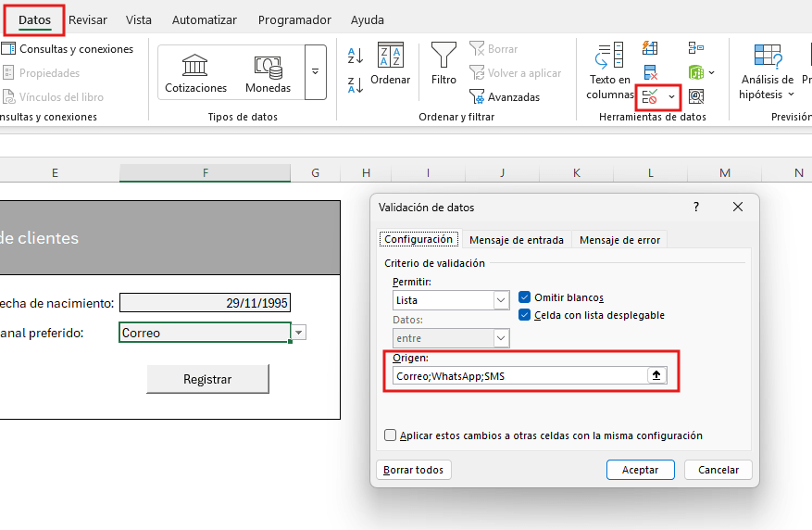Open the data validation dropdown arrow
This screenshot has width=812, height=530.
[x=671, y=96]
